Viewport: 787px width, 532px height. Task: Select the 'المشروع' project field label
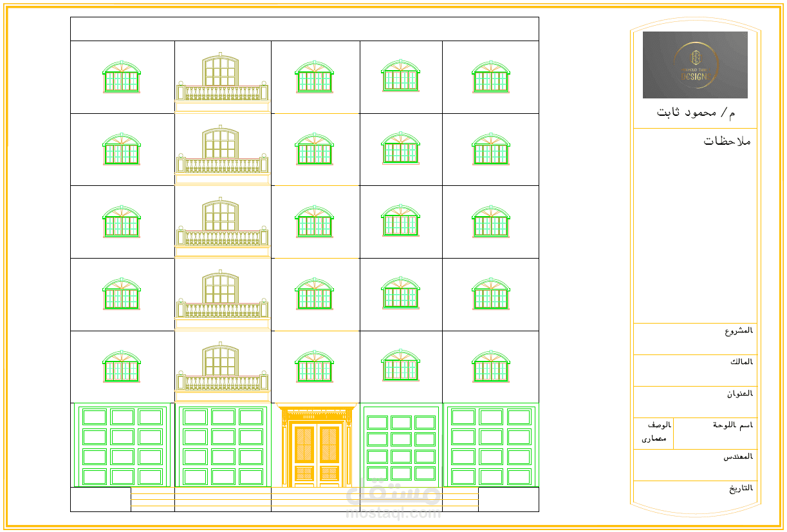point(739,331)
